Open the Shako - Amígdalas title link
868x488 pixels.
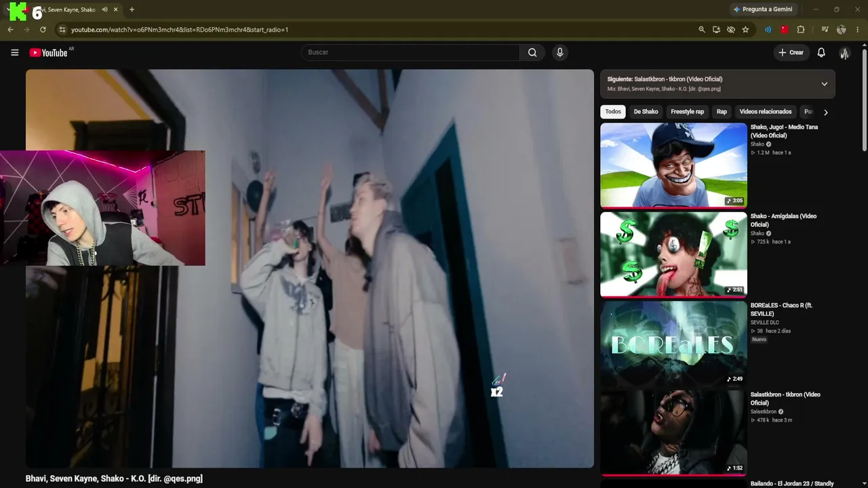click(783, 220)
